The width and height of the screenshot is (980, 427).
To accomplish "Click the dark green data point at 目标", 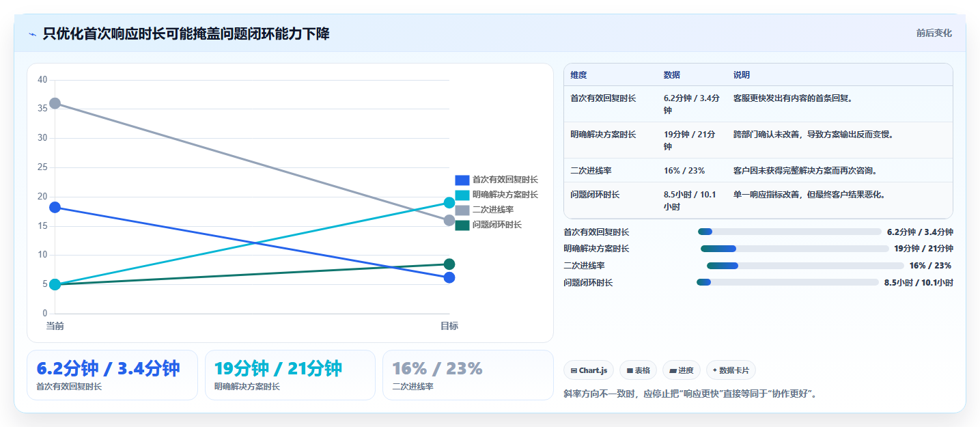I will [x=449, y=264].
